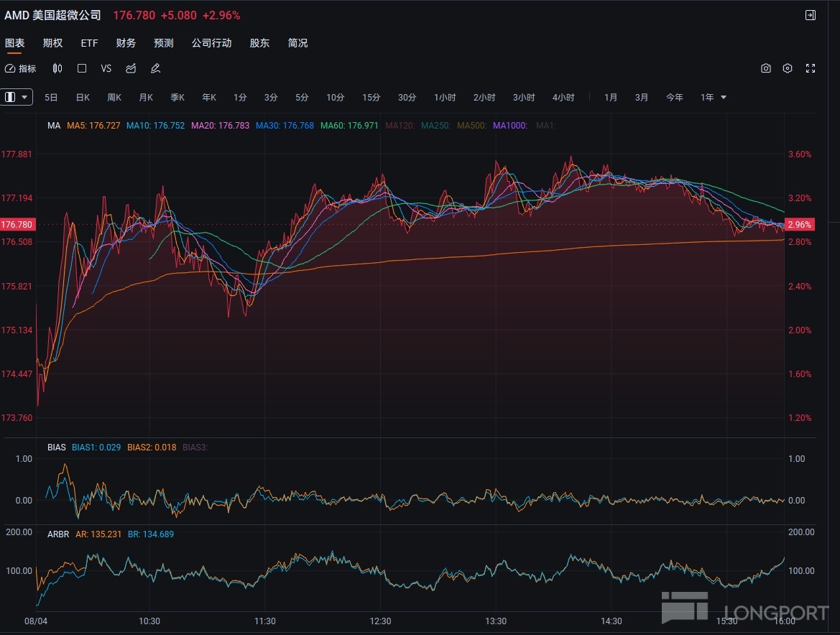Toggle the MA120 moving average line
Viewport: 840px width, 635px height.
(x=400, y=126)
